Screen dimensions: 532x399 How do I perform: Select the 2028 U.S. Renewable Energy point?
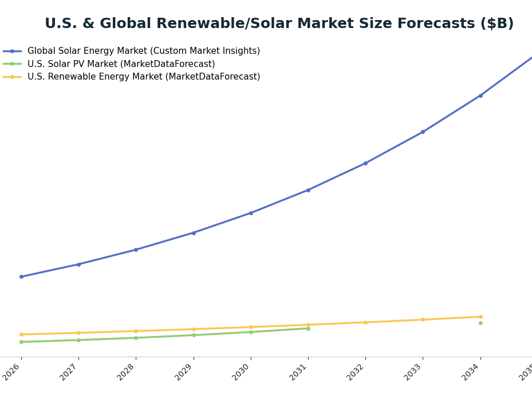coord(136,331)
